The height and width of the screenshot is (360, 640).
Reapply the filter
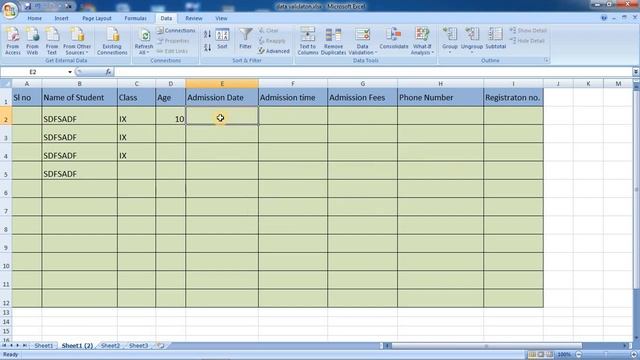[272, 41]
